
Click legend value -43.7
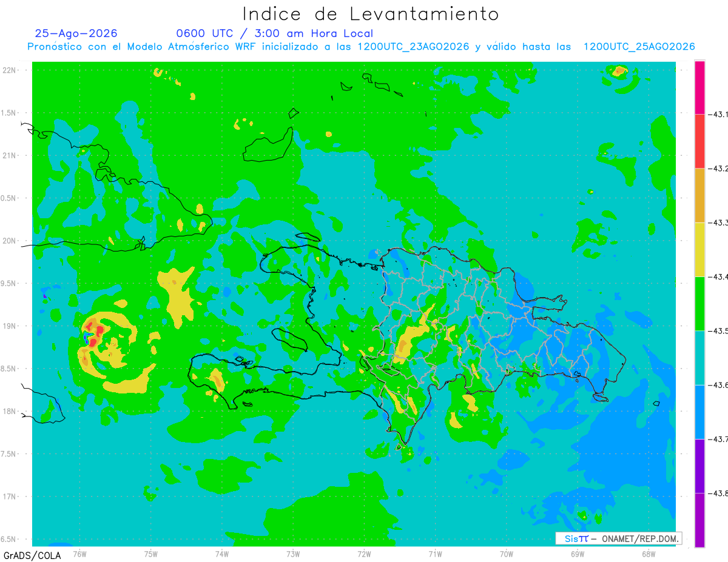718,439
